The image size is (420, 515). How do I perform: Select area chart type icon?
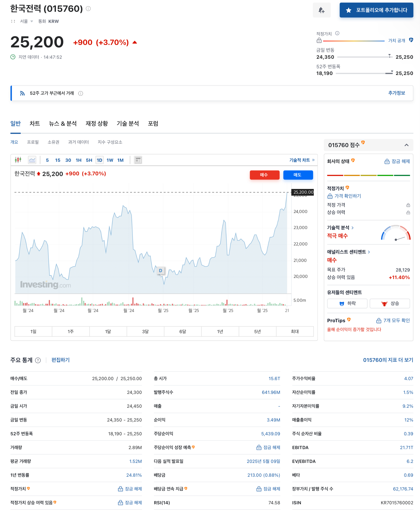point(32,160)
